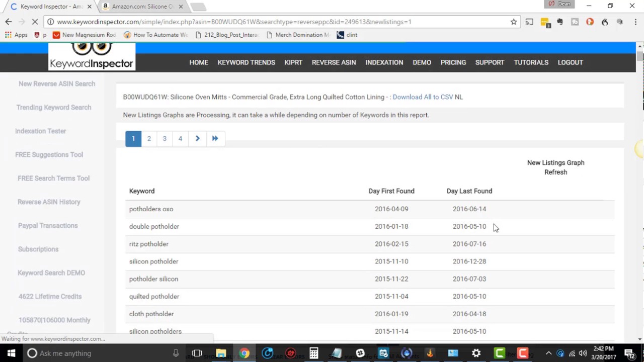Go back to the previous page
This screenshot has width=644, height=362.
pos(8,22)
